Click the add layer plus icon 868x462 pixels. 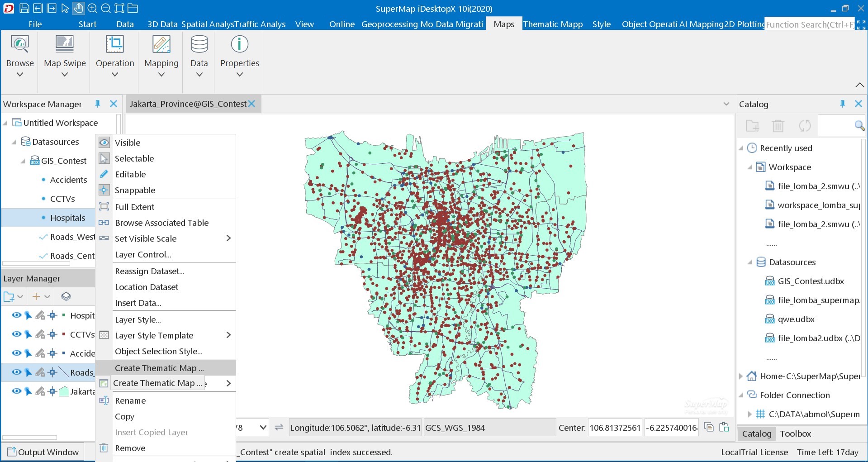pyautogui.click(x=36, y=296)
